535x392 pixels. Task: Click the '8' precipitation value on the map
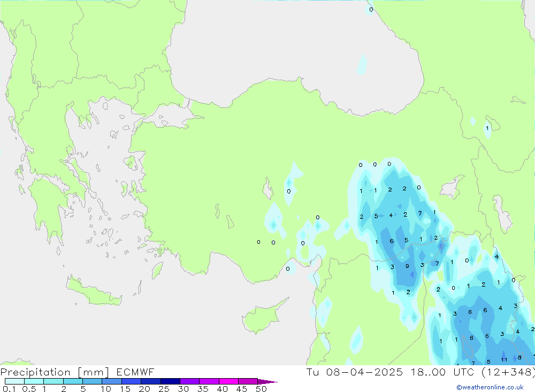pos(519,358)
